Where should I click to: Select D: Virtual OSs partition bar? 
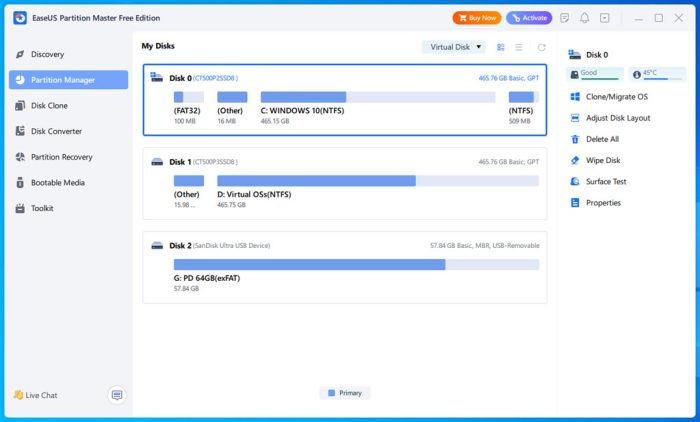(x=378, y=181)
